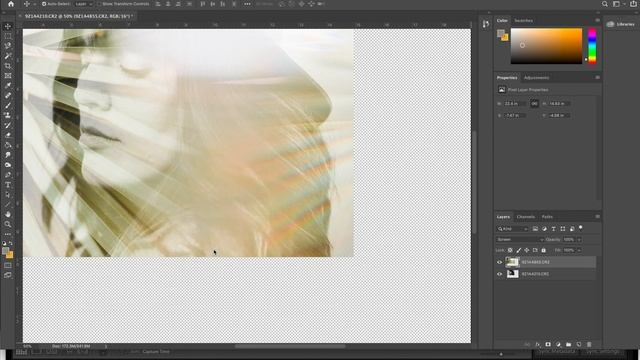Open the Layers panel menu
Viewport: 640px width, 360px height.
tap(598, 217)
